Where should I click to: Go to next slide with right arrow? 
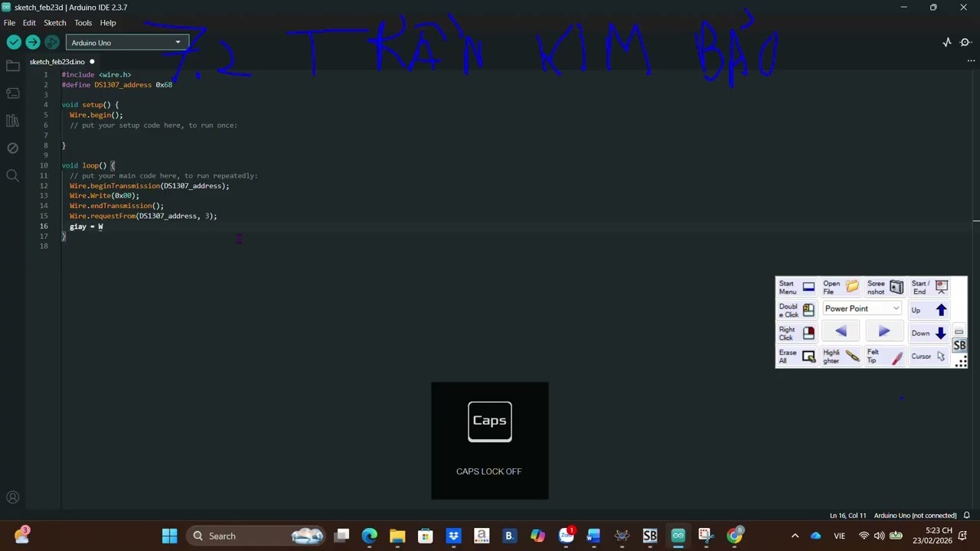click(884, 331)
